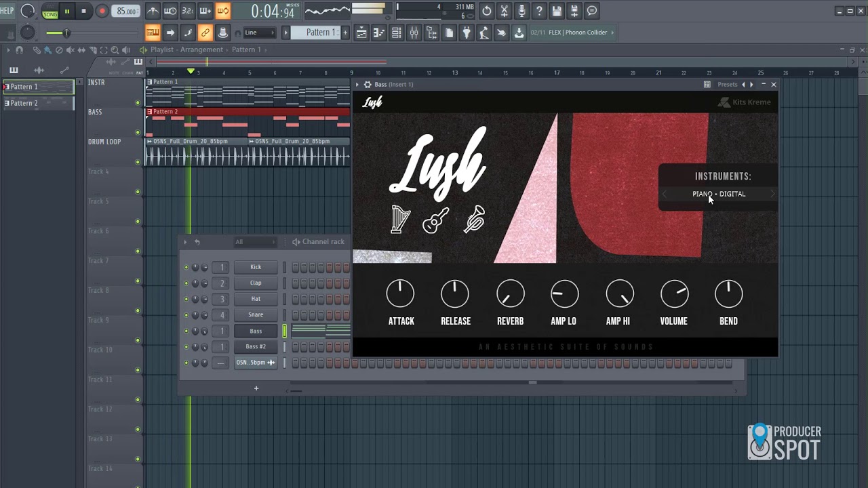This screenshot has width=868, height=488.
Task: Click the OSN..5bpm audio channel button
Action: click(256, 363)
